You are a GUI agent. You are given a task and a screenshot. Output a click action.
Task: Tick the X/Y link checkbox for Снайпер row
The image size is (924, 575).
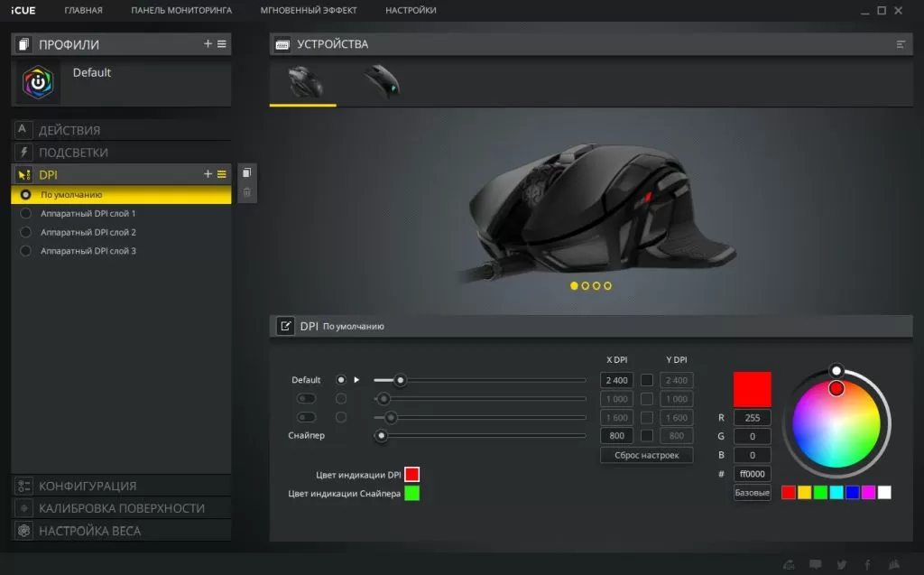point(647,436)
